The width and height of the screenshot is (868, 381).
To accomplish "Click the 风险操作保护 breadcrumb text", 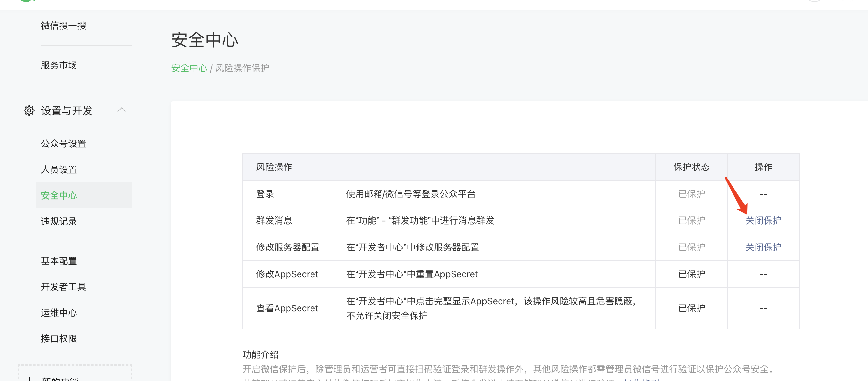I will tap(242, 68).
